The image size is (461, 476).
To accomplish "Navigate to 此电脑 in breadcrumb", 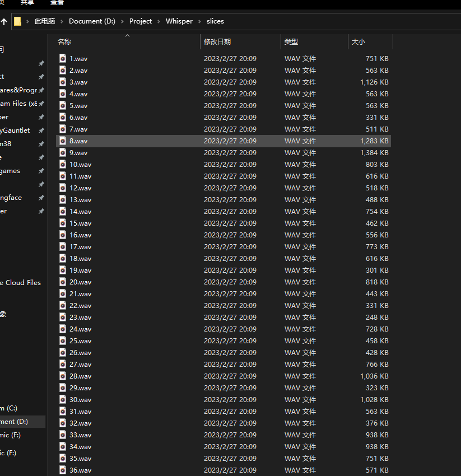I will click(x=45, y=21).
